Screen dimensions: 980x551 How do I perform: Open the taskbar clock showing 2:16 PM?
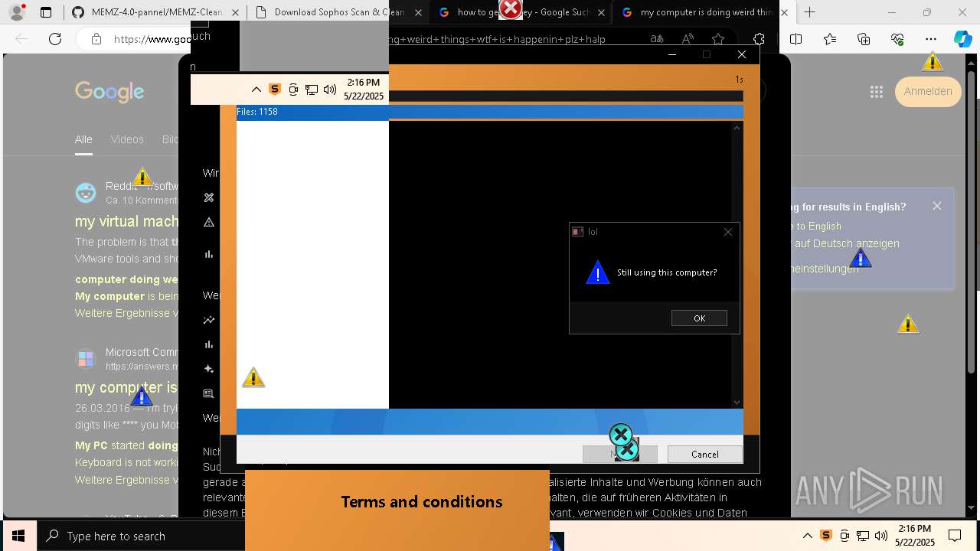click(915, 536)
